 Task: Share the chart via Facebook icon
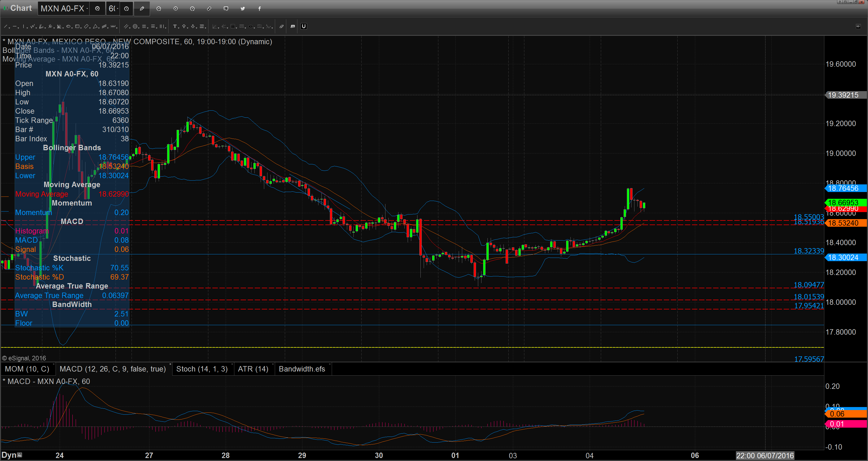click(x=260, y=8)
